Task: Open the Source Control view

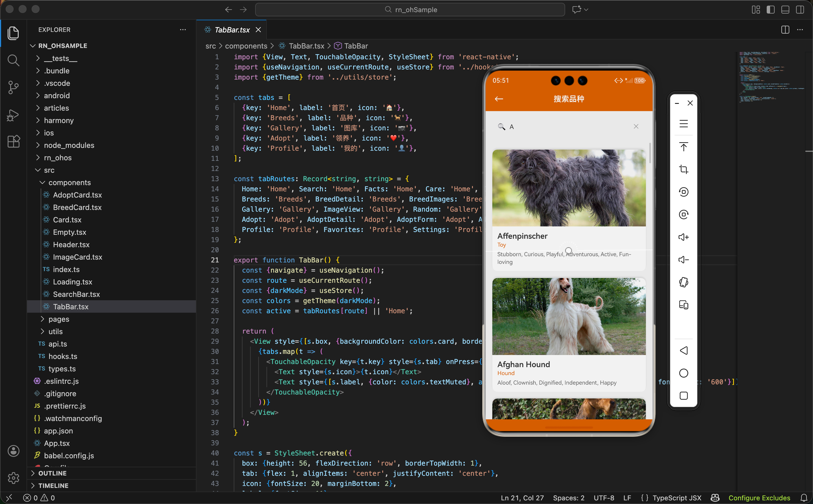Action: (13, 87)
